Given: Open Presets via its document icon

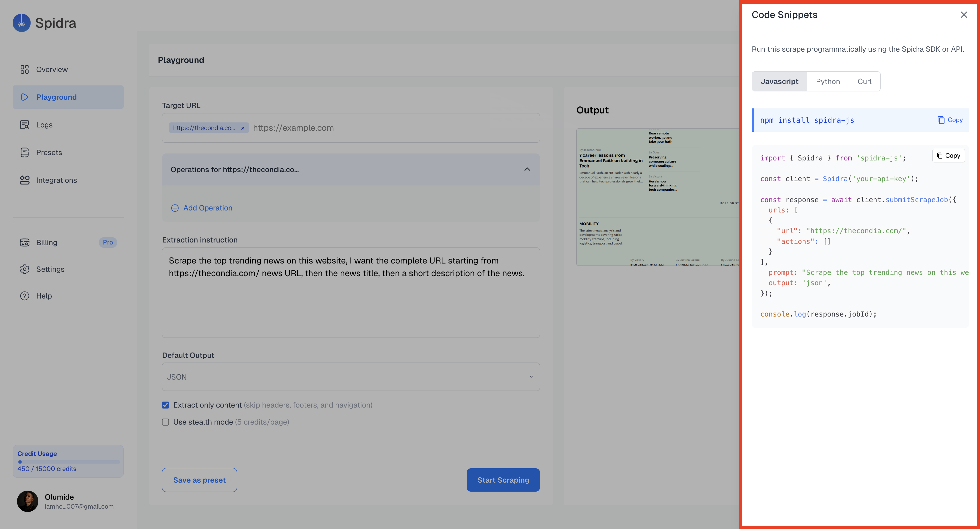Looking at the screenshot, I should click(24, 153).
